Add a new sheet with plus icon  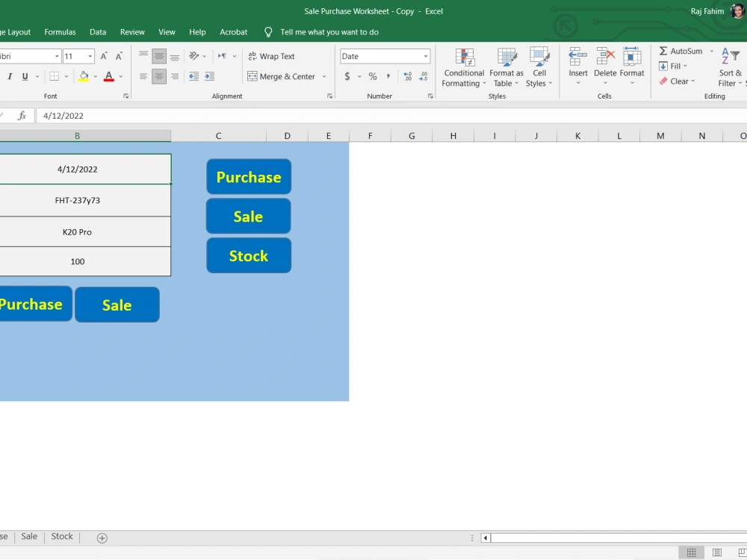102,538
